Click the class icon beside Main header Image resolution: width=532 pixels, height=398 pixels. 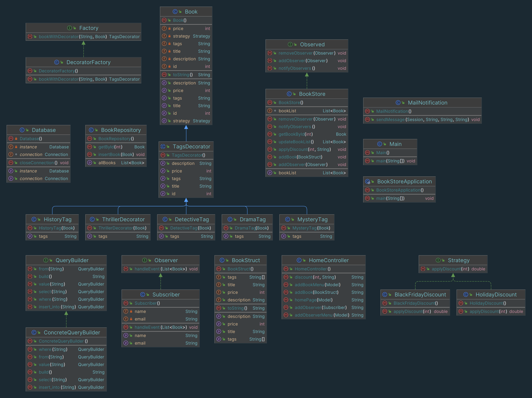379,144
